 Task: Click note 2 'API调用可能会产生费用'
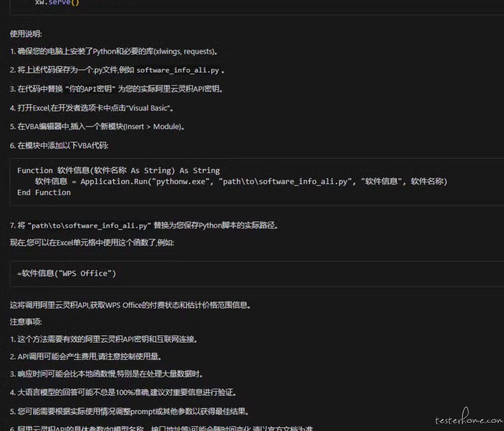(85, 356)
